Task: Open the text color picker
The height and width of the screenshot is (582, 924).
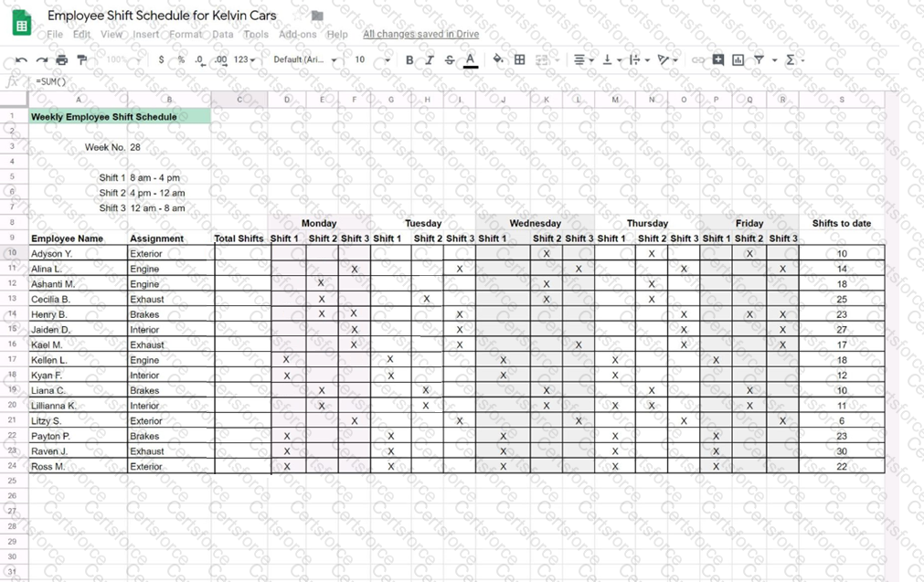Action: coord(470,60)
